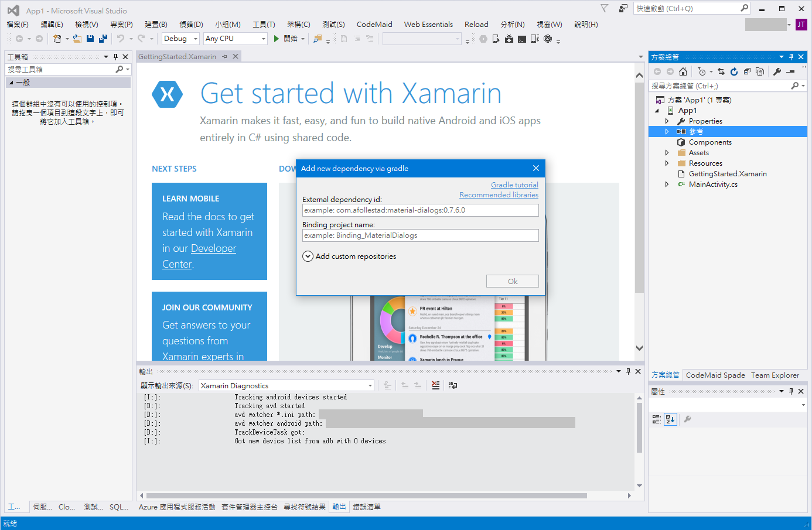This screenshot has width=812, height=530.
Task: Expand the Resources folder node
Action: [x=667, y=163]
